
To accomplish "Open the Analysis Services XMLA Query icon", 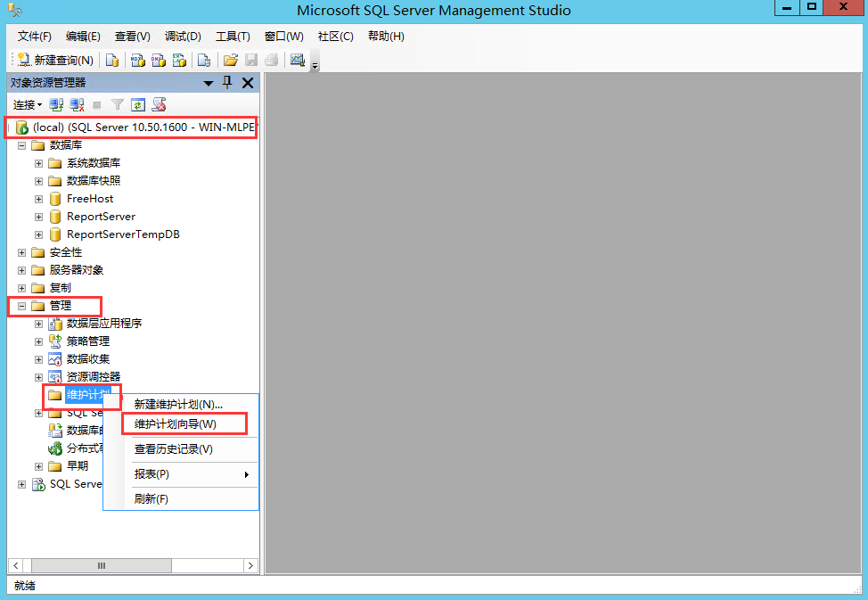I will (179, 60).
